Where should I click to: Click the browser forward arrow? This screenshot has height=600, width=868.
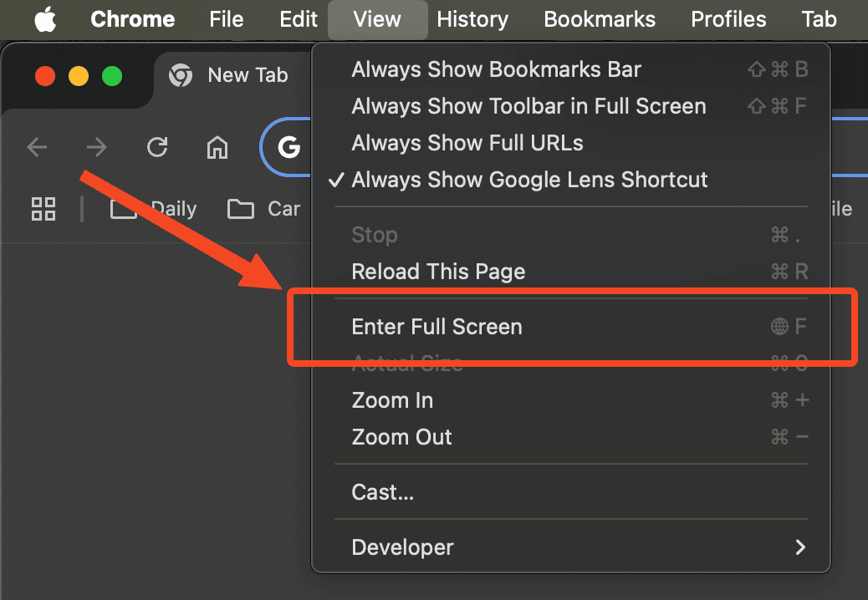pos(97,147)
